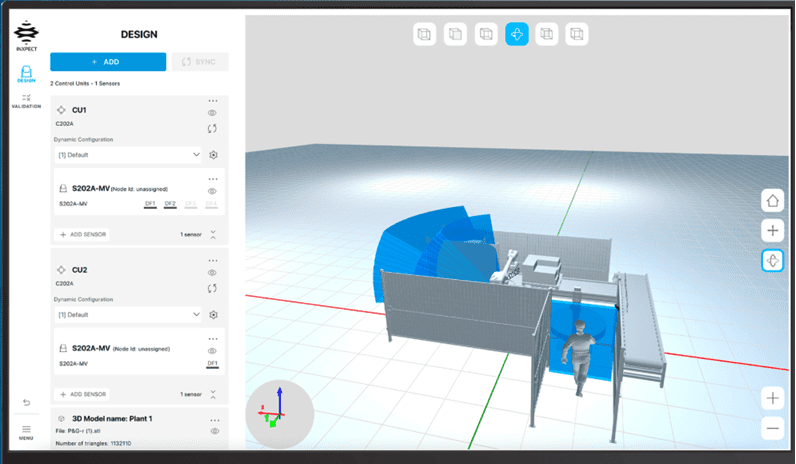Click the Home view button
The width and height of the screenshot is (796, 464).
pyautogui.click(x=773, y=201)
